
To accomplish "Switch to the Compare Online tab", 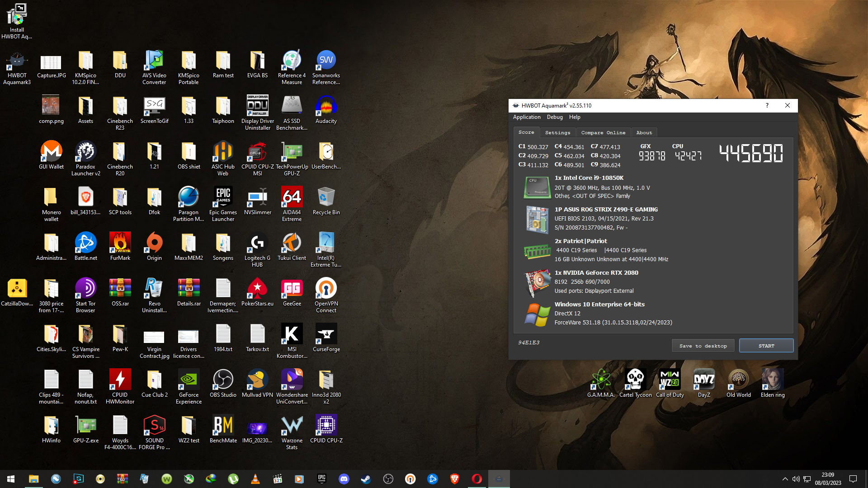I will tap(603, 132).
